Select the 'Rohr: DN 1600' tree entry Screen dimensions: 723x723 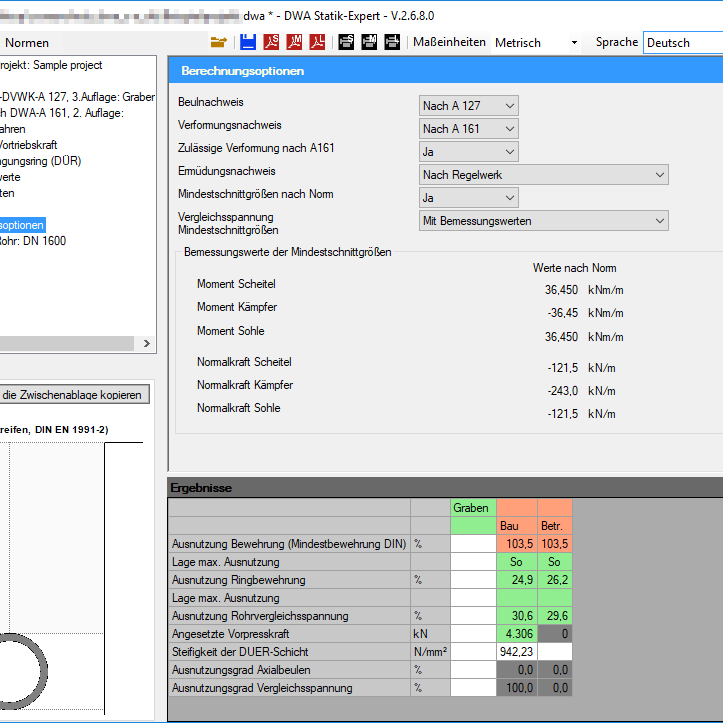(x=33, y=241)
